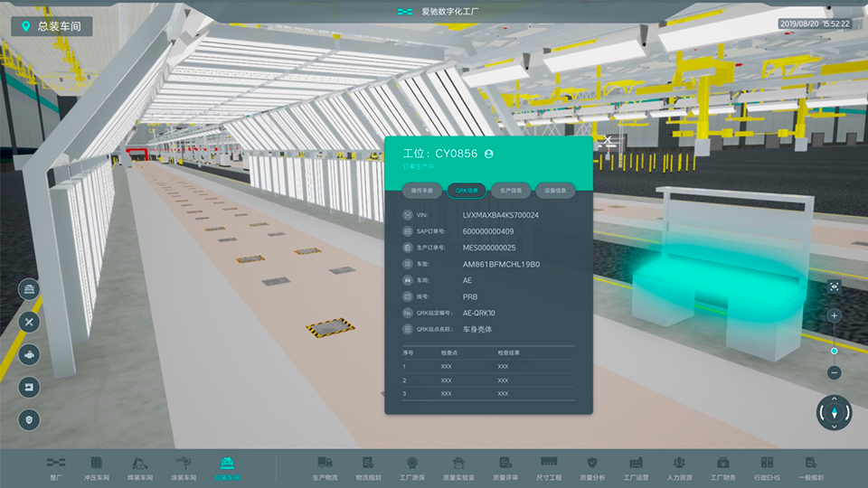Click the zoom out minus button

pyautogui.click(x=834, y=372)
